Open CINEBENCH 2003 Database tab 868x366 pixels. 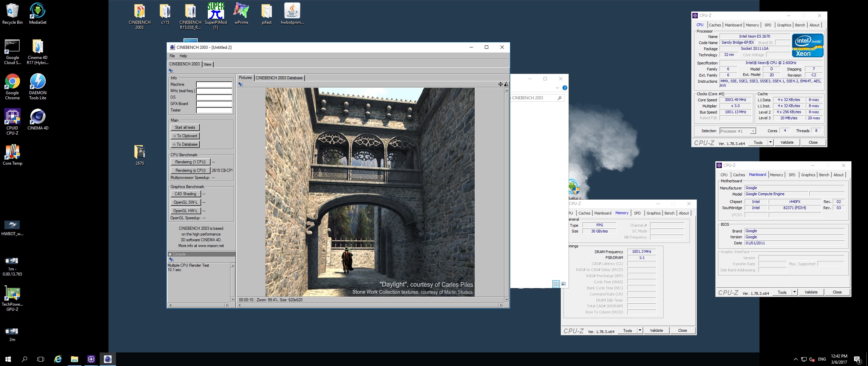point(279,78)
